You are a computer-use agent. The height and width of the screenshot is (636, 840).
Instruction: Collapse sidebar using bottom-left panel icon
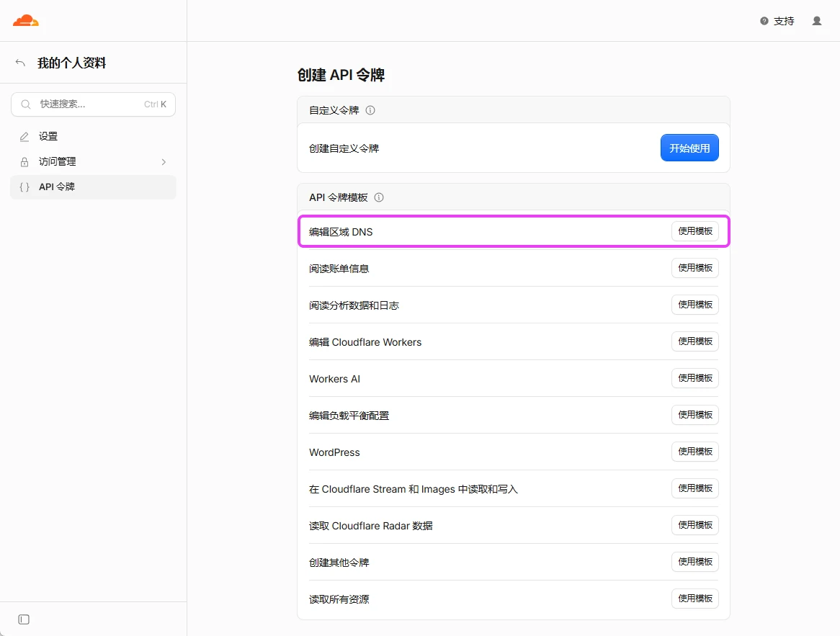coord(24,619)
